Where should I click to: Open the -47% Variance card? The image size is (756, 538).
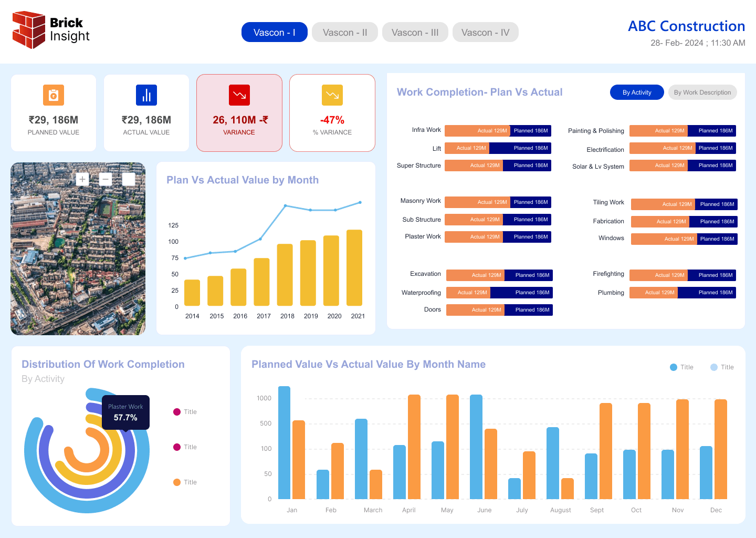click(x=332, y=113)
